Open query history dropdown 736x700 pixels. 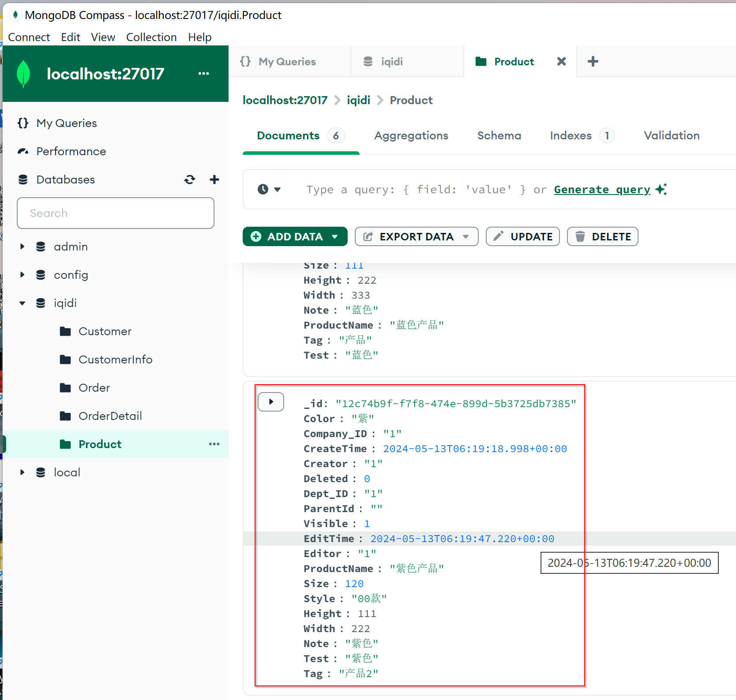point(269,189)
